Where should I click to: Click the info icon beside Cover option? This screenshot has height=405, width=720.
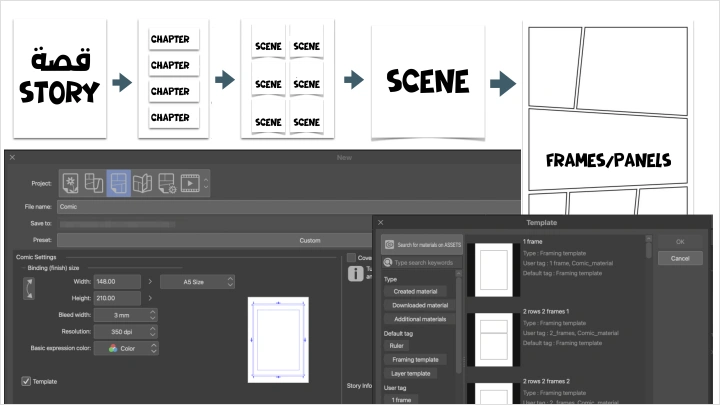(355, 273)
